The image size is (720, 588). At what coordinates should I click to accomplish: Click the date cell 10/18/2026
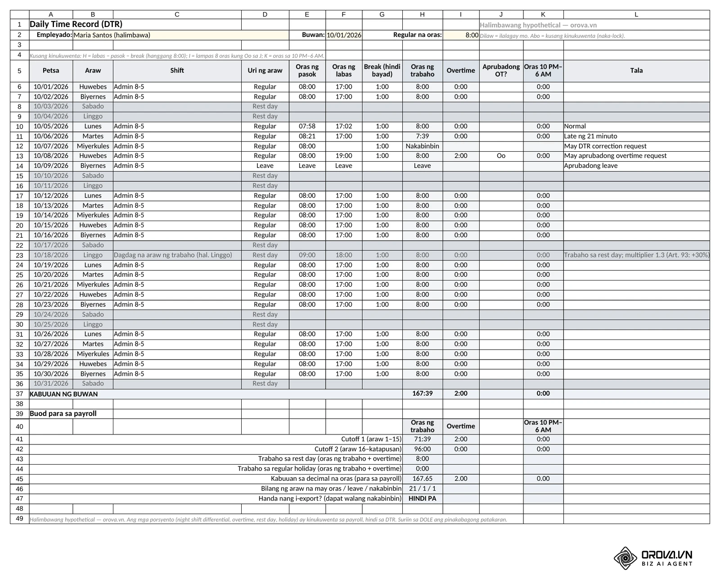pyautogui.click(x=51, y=255)
